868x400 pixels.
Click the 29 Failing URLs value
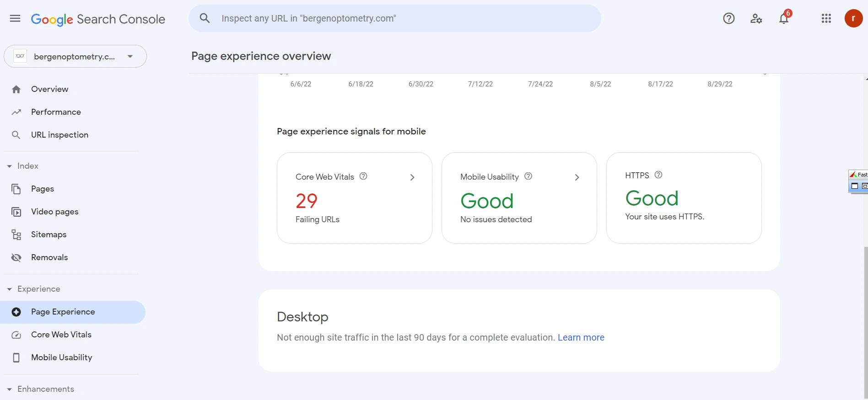[x=307, y=201]
